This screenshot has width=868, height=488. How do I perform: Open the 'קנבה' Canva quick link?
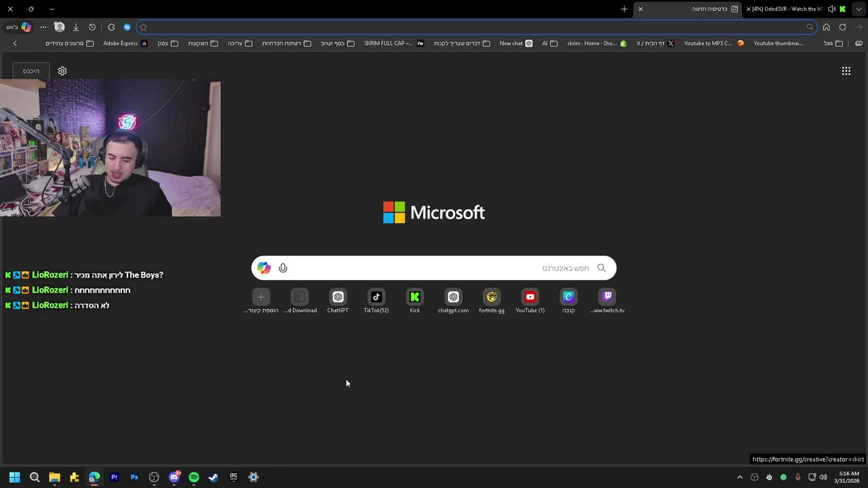coord(568,301)
